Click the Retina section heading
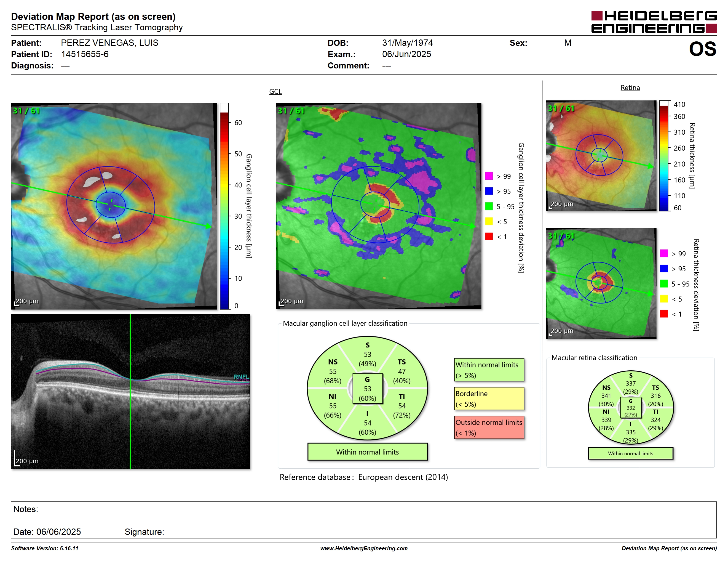This screenshot has width=728, height=563. (630, 88)
